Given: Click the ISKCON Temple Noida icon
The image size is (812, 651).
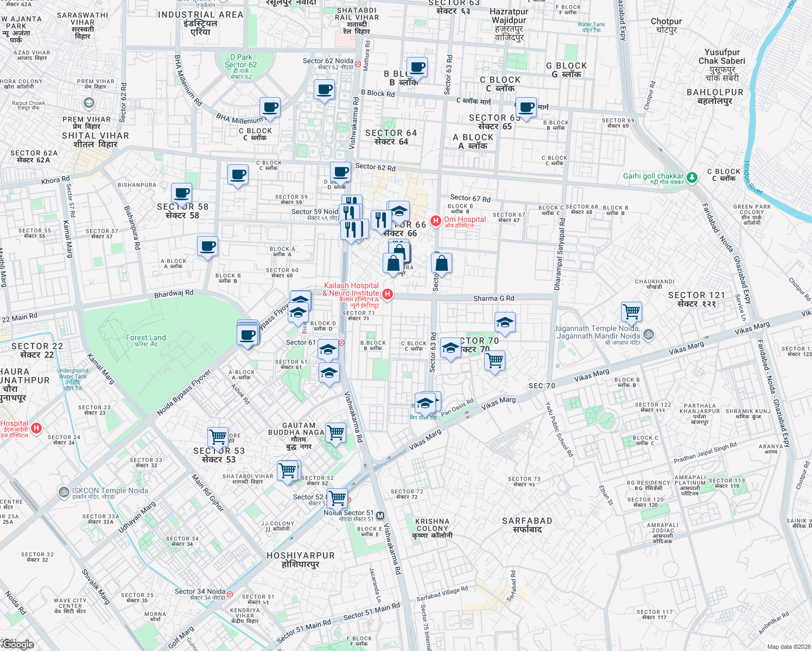Looking at the screenshot, I should click(x=65, y=490).
